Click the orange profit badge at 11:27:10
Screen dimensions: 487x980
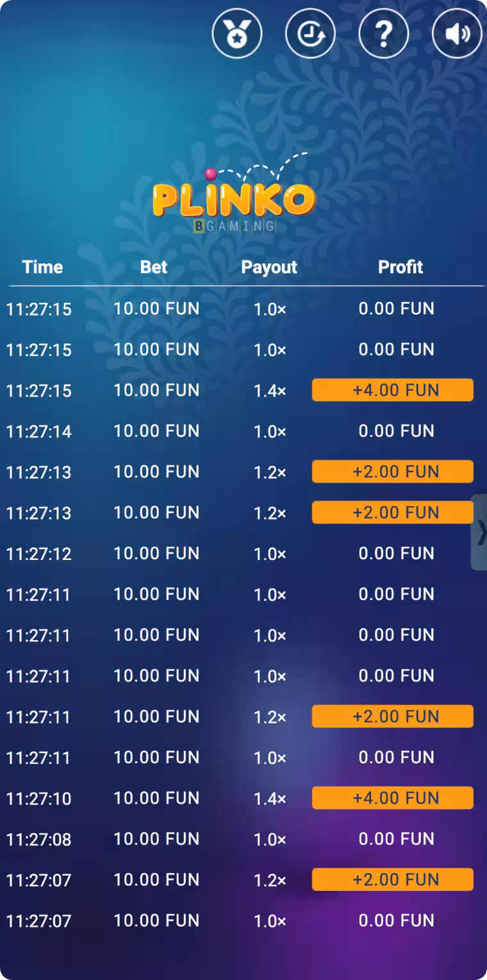coord(392,798)
